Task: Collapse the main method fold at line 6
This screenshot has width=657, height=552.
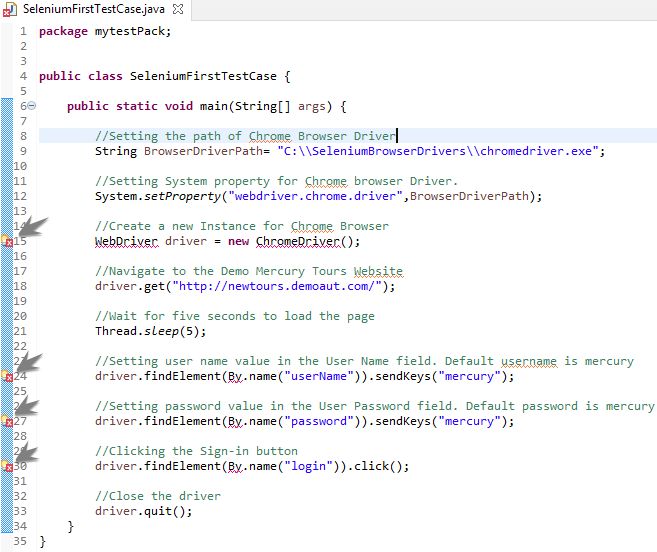Action: (x=31, y=106)
